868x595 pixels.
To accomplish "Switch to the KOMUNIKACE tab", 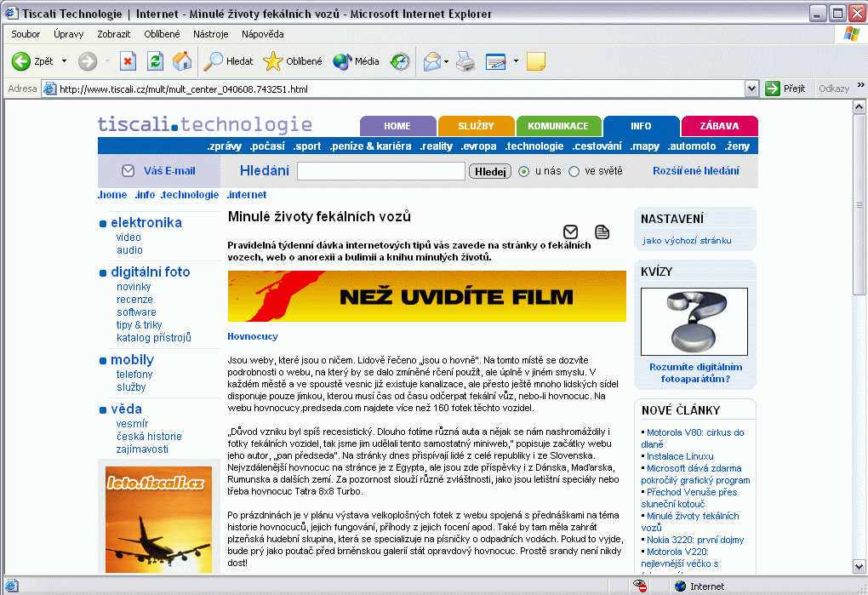I will (x=558, y=126).
